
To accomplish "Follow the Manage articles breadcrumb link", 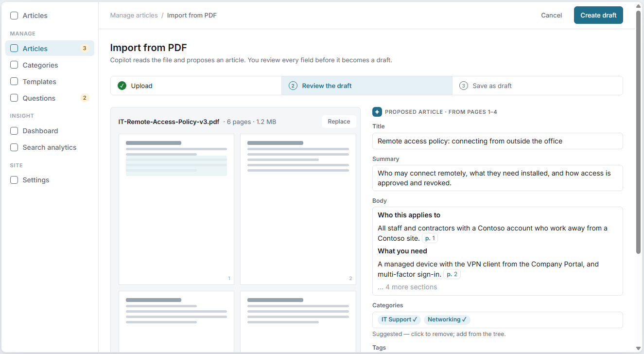I will [x=134, y=16].
